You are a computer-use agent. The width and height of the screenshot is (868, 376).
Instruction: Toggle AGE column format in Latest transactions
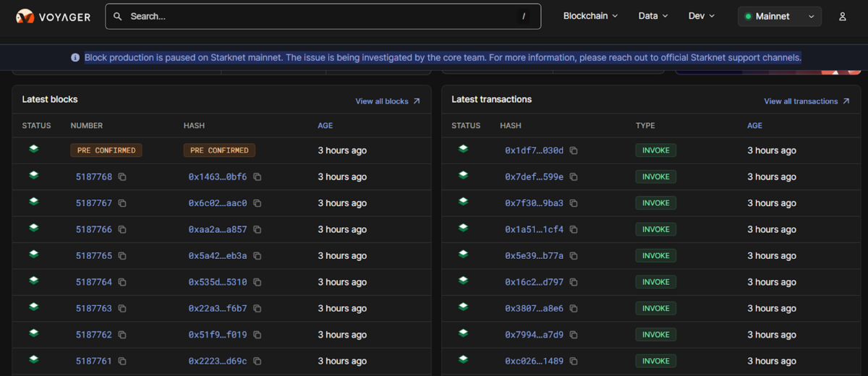(x=754, y=126)
